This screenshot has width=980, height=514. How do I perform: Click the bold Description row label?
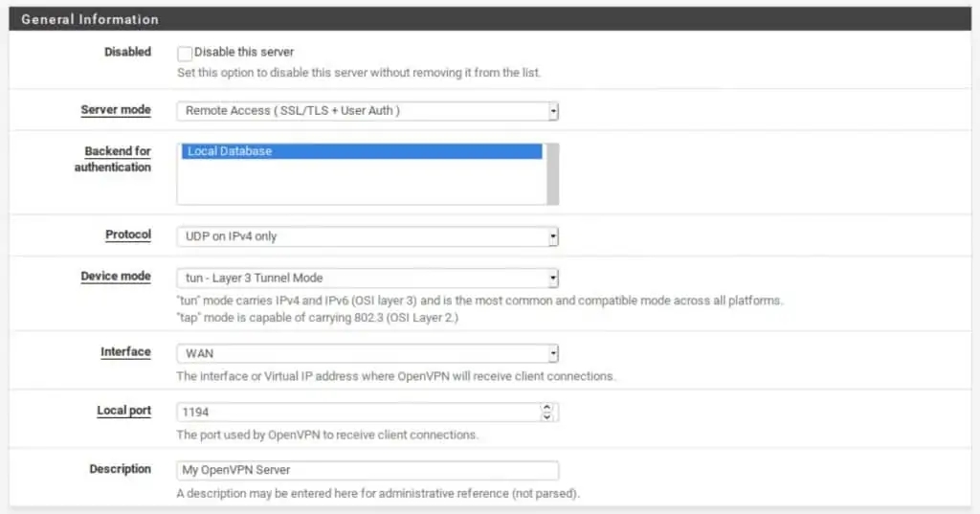coord(120,469)
